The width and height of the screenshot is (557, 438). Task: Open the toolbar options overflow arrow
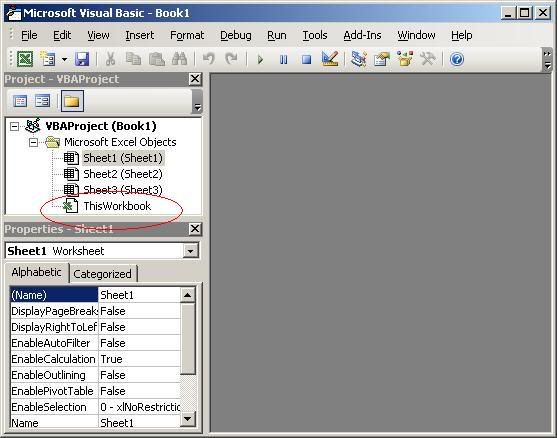547,60
